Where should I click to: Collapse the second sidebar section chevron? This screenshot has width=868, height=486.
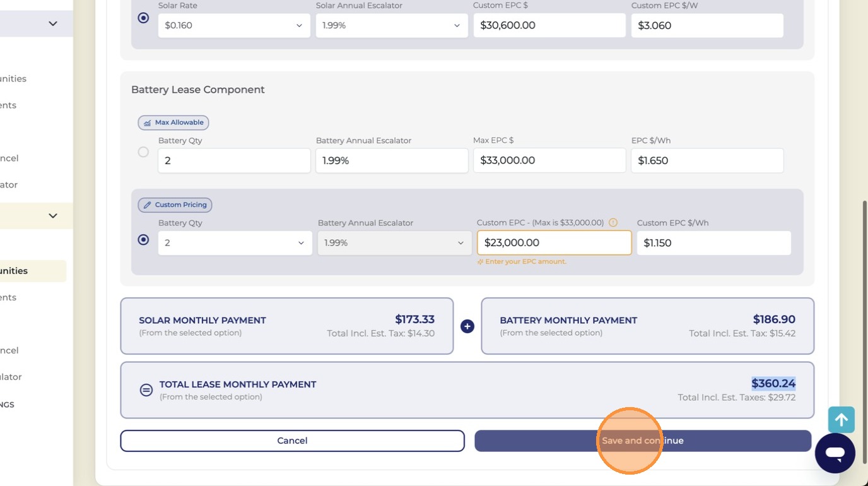point(53,216)
